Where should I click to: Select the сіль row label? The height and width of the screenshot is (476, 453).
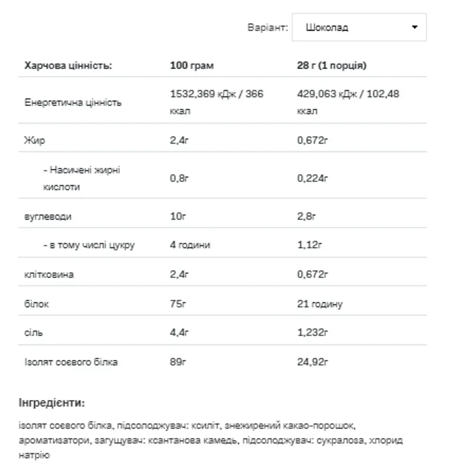click(33, 333)
